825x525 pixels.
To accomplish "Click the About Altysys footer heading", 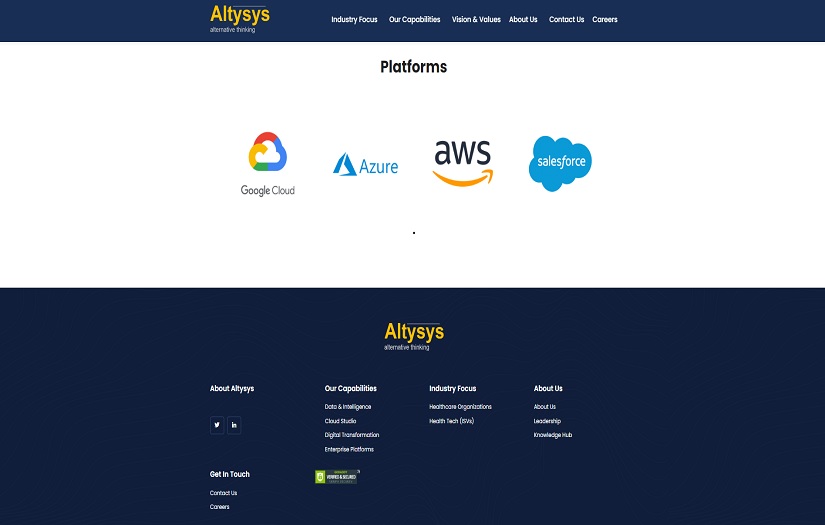I will pyautogui.click(x=232, y=388).
